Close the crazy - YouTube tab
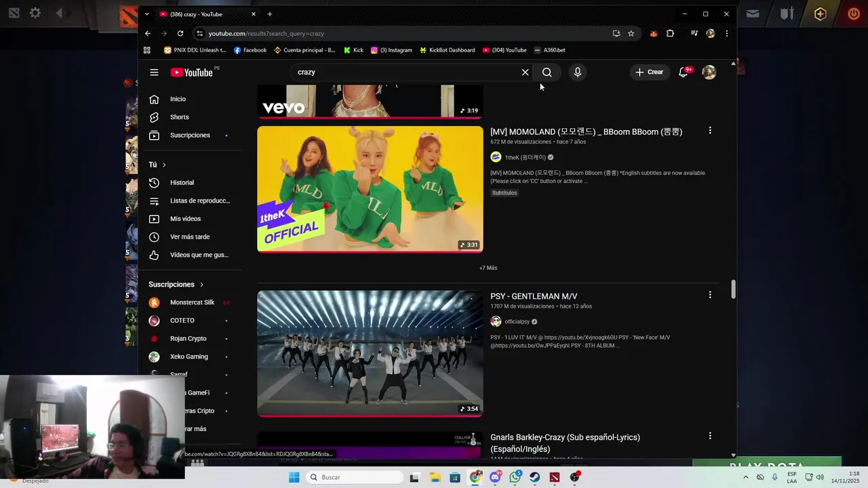Viewport: 868px width, 488px height. [254, 14]
